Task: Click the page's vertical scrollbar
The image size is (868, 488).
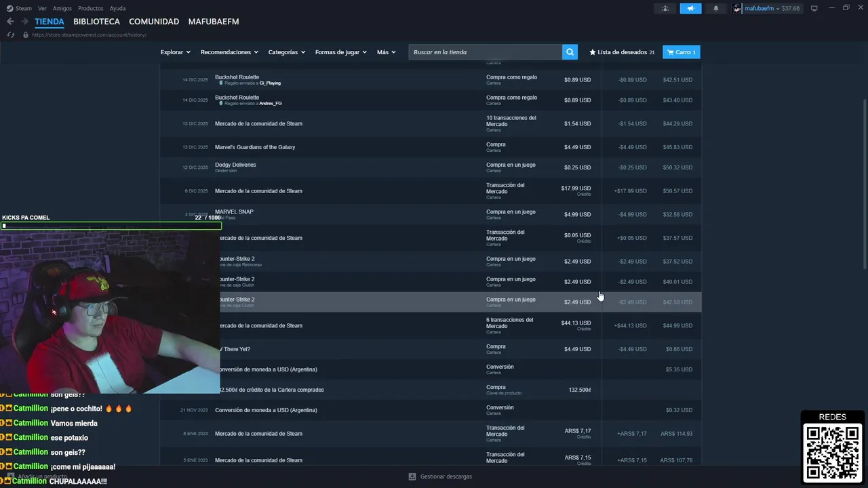Action: [x=864, y=183]
